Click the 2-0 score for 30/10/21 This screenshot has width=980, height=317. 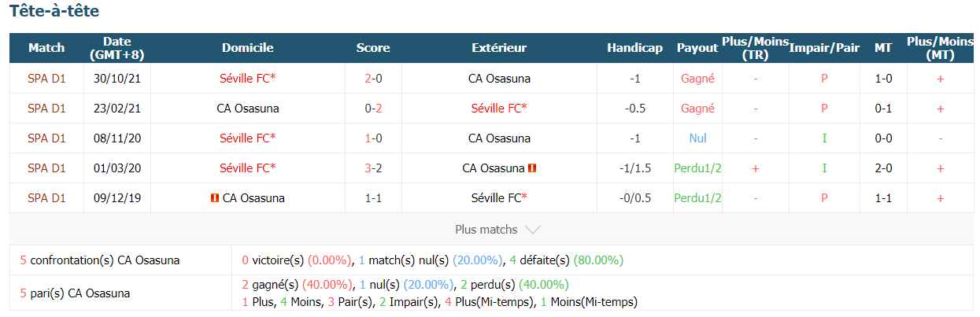[373, 78]
